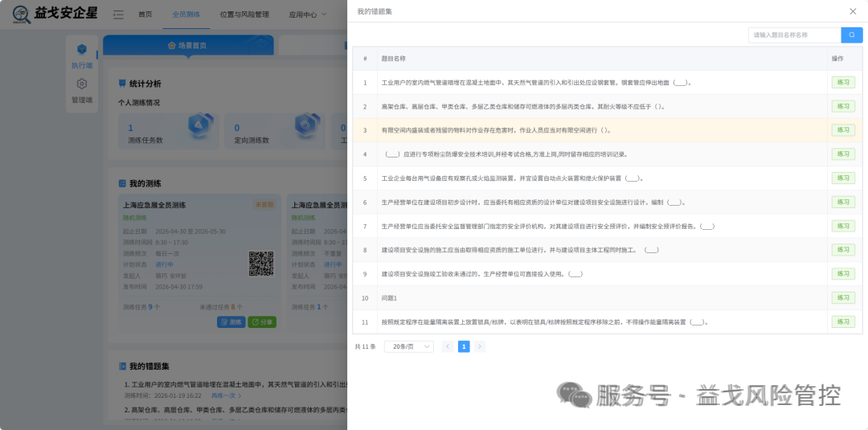Toggle the sidebar menu collapse icon
The width and height of the screenshot is (868, 430).
118,14
